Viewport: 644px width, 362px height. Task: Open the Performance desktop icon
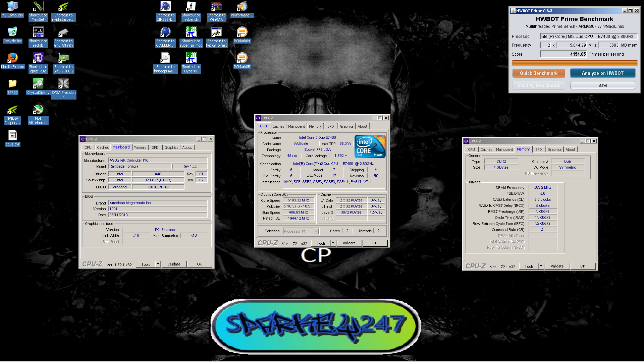pos(242,9)
